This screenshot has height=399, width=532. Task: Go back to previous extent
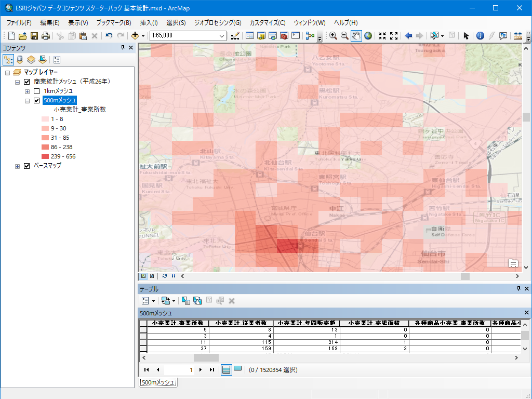point(408,36)
